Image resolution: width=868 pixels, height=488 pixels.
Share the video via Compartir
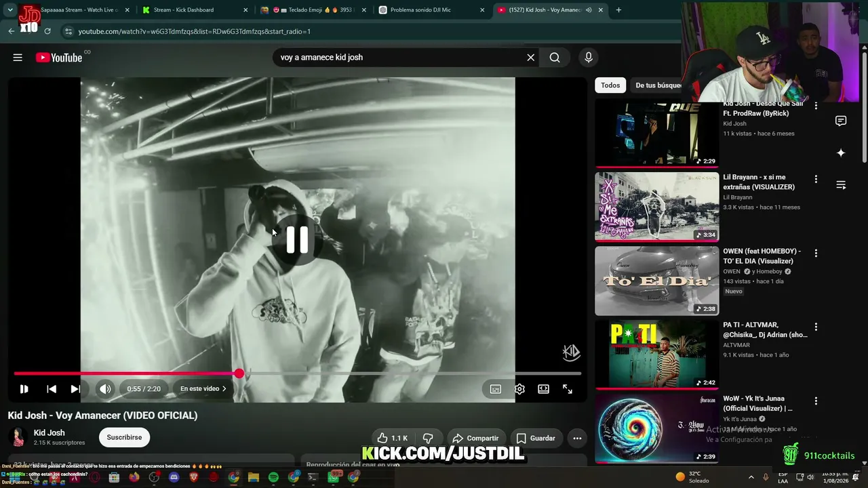pos(475,439)
